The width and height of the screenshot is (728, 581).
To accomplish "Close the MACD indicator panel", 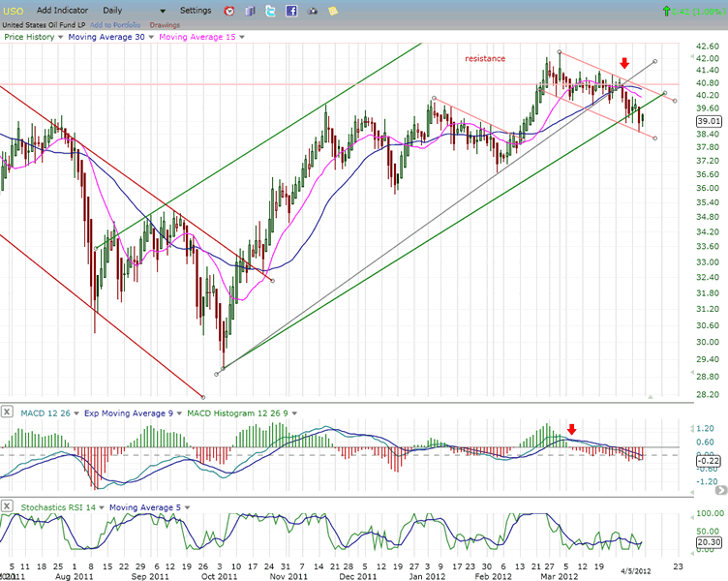I will pyautogui.click(x=8, y=413).
